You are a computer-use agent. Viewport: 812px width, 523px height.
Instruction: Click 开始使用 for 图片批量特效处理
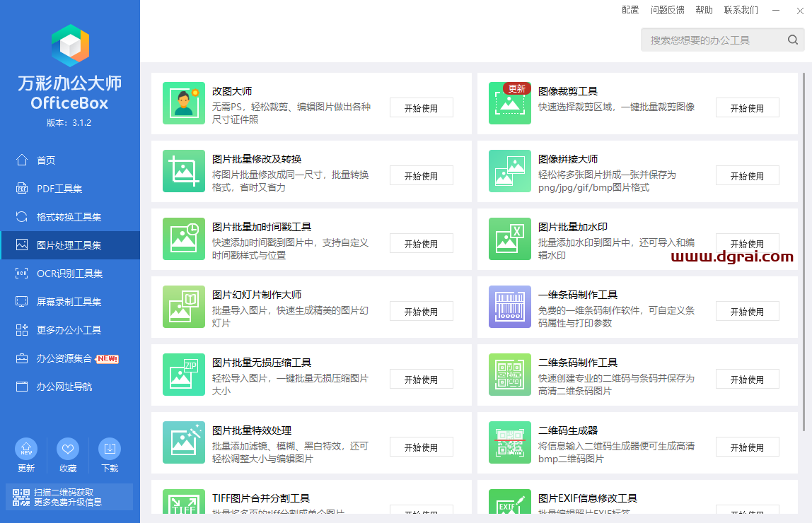click(x=421, y=447)
